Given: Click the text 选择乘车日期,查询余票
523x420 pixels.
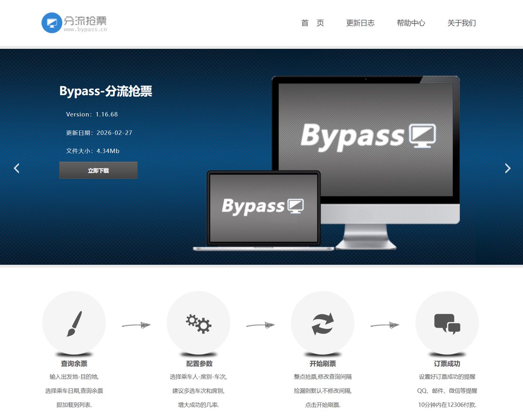Looking at the screenshot, I should click(x=74, y=391).
